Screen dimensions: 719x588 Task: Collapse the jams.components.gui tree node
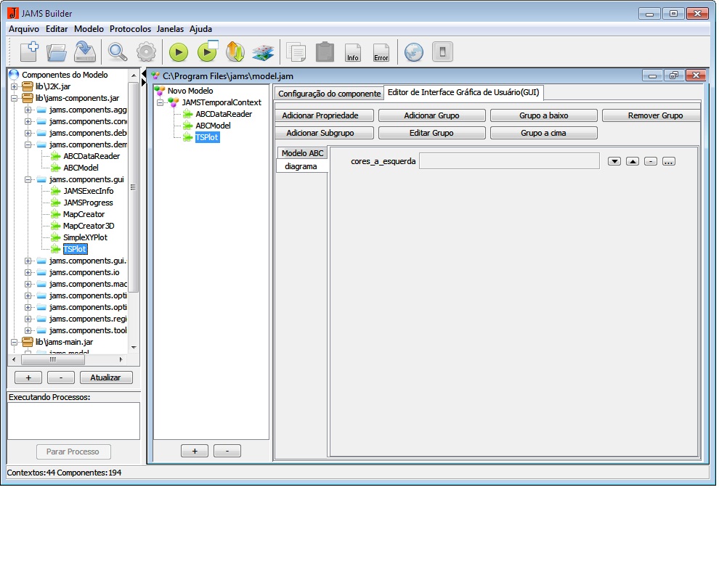(x=28, y=179)
